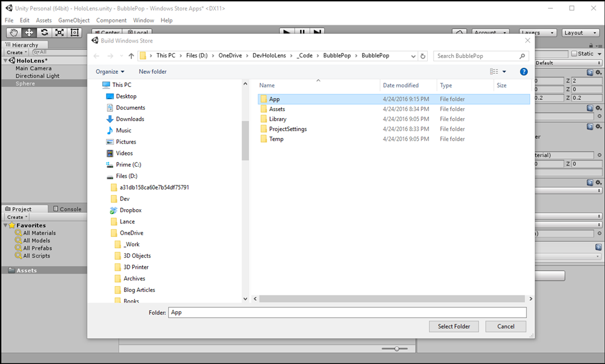Switch to the Console tab
This screenshot has width=605, height=364.
(x=67, y=209)
